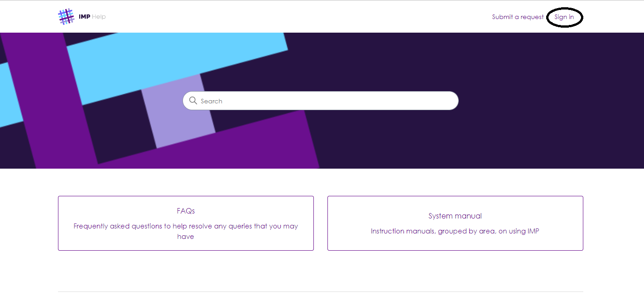Click the IMP hash logo icon
The height and width of the screenshot is (306, 644).
[66, 16]
